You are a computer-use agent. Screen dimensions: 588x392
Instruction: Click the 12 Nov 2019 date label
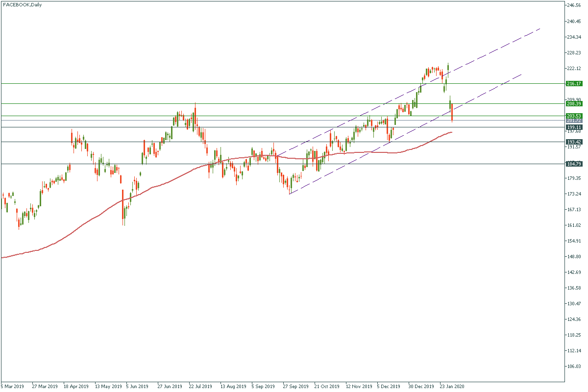pos(359,386)
